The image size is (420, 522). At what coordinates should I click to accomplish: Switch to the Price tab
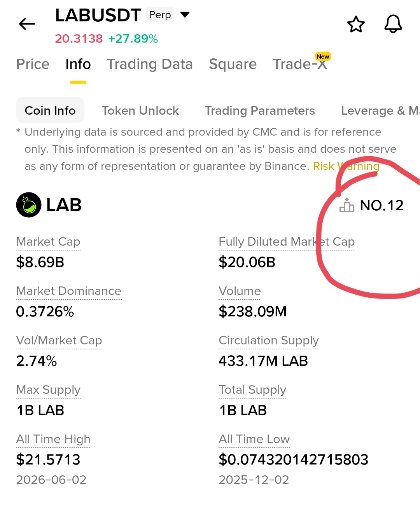click(x=33, y=64)
